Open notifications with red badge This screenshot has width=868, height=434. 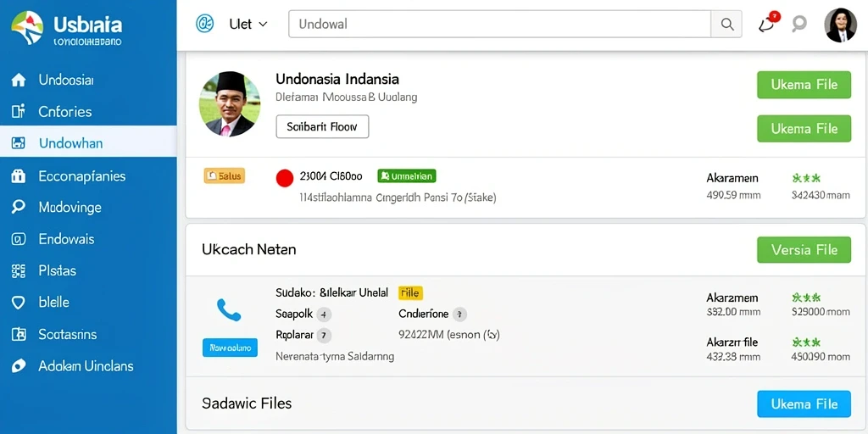768,23
